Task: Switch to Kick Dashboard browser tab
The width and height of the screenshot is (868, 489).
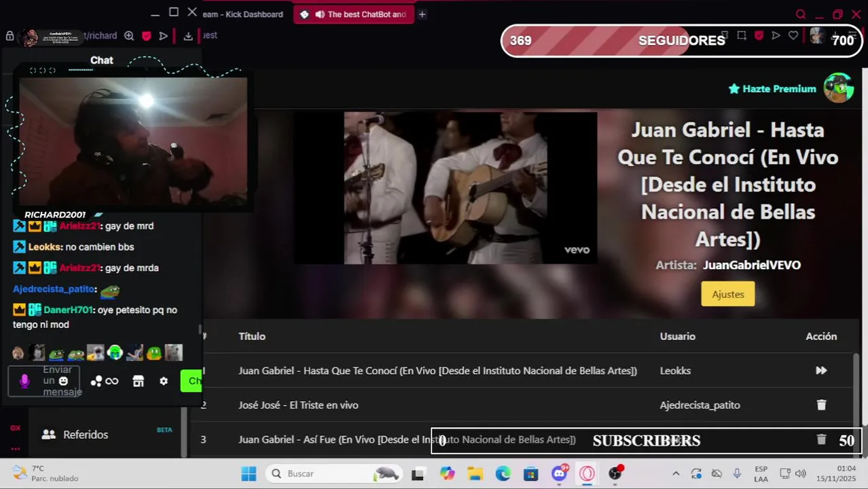Action: (x=242, y=14)
